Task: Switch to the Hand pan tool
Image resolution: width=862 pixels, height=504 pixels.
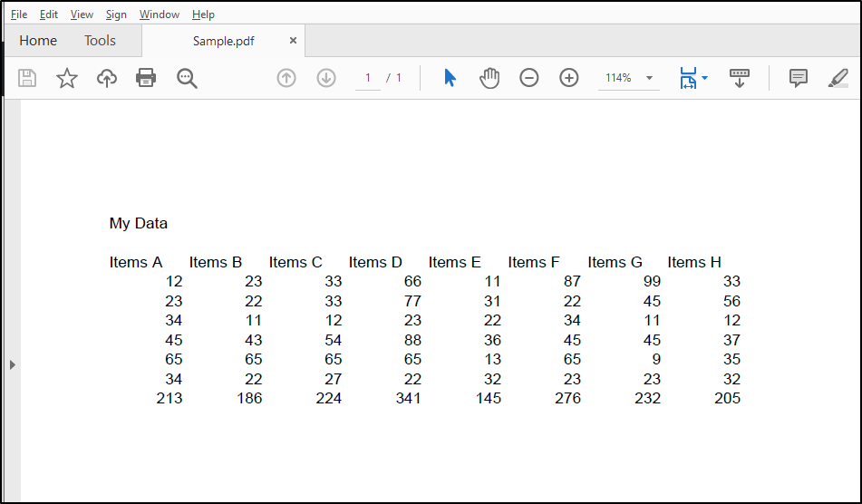Action: coord(489,78)
